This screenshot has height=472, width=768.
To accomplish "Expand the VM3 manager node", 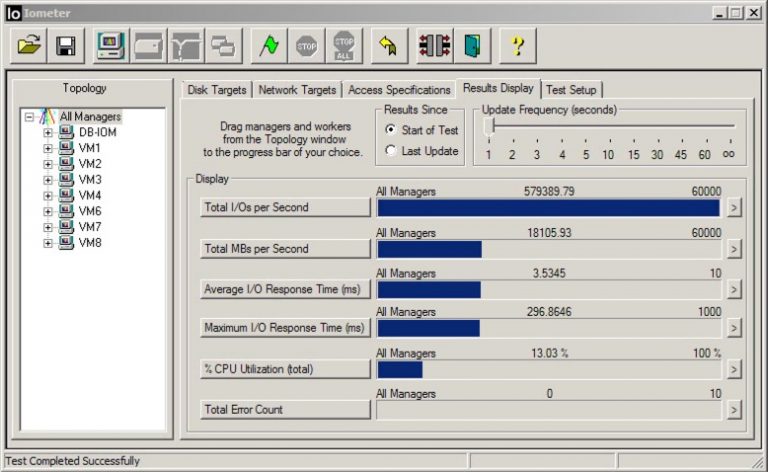I will coord(48,180).
